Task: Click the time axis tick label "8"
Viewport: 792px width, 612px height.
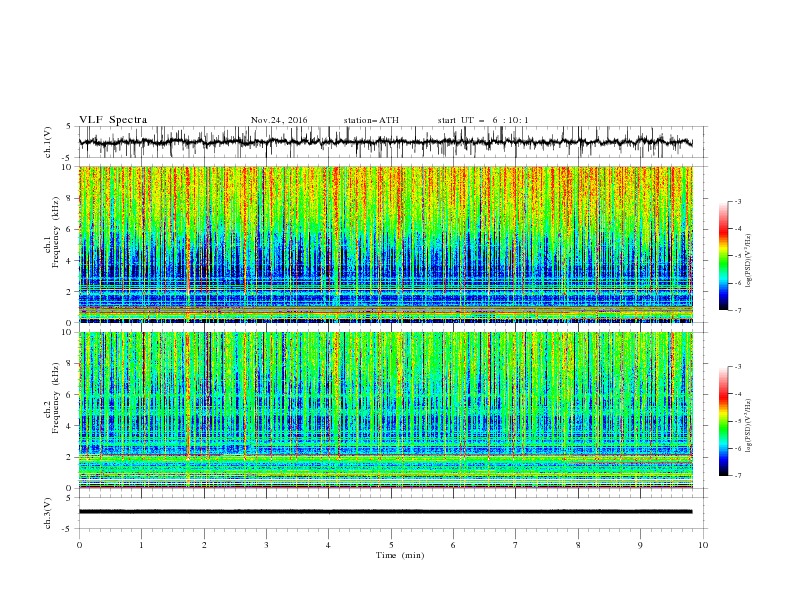Action: point(578,545)
